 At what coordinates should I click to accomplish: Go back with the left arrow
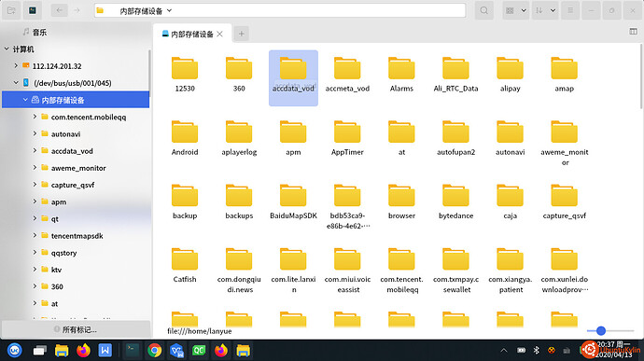click(x=60, y=10)
